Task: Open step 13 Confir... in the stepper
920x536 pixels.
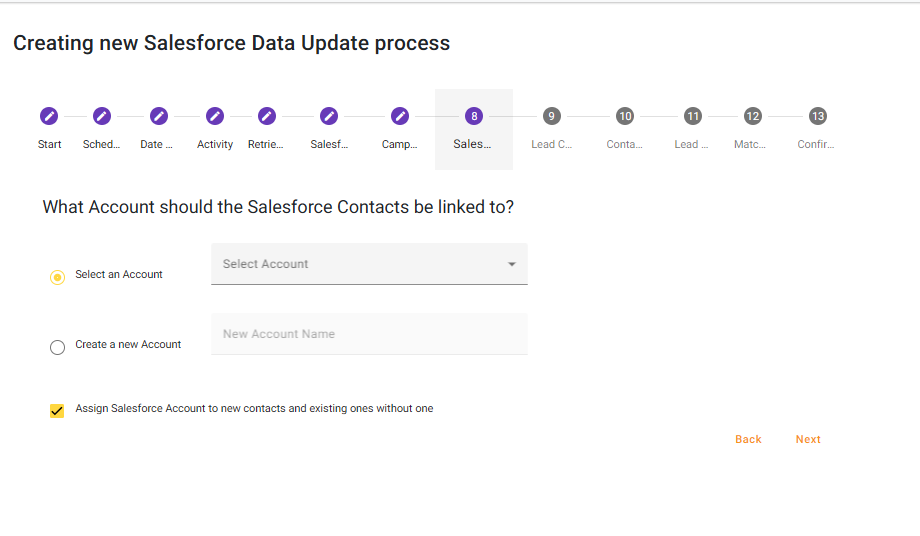Action: 818,116
